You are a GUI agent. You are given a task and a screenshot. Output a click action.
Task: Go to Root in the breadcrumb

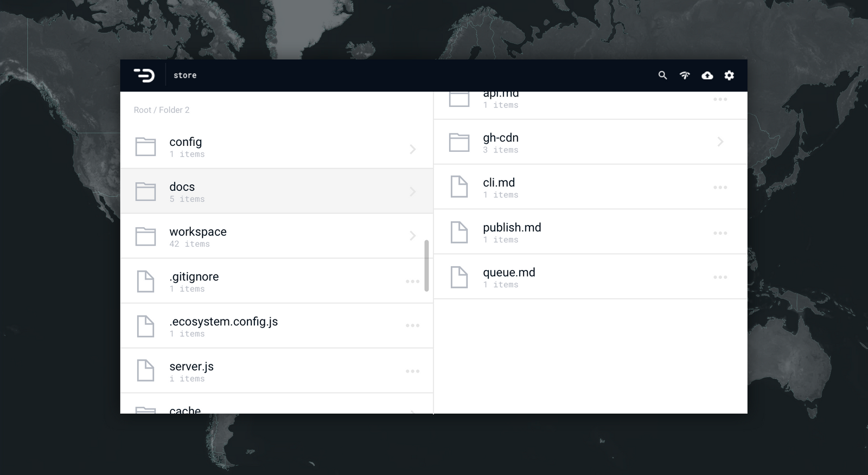[142, 110]
